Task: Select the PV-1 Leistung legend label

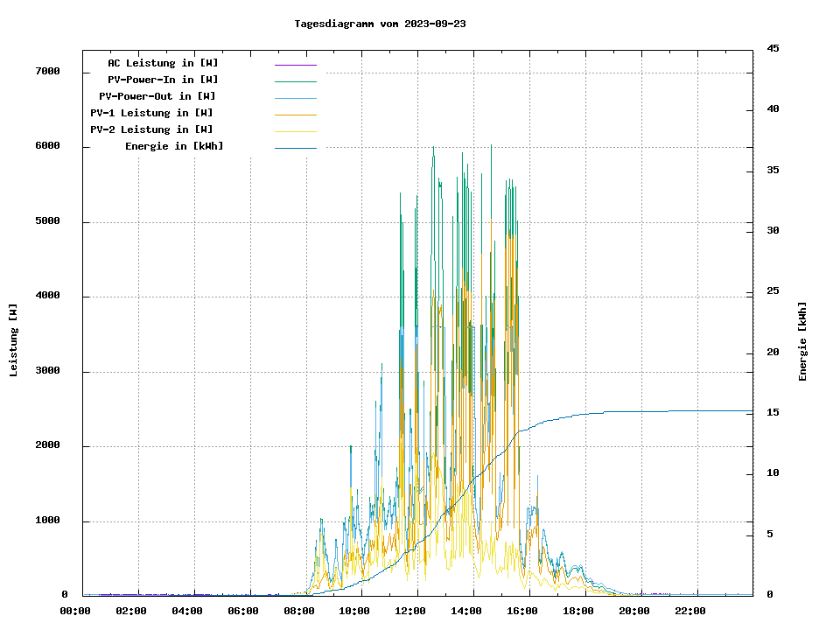Action: [151, 113]
